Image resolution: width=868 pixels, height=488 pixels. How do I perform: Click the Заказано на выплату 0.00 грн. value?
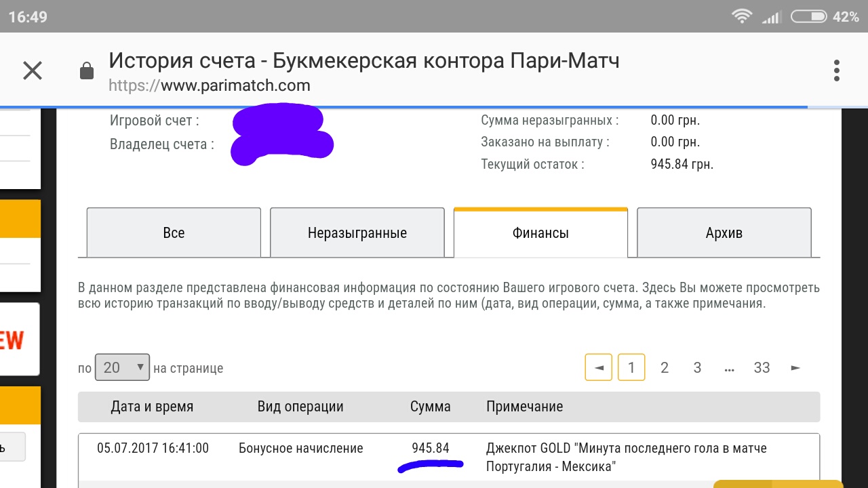click(675, 142)
